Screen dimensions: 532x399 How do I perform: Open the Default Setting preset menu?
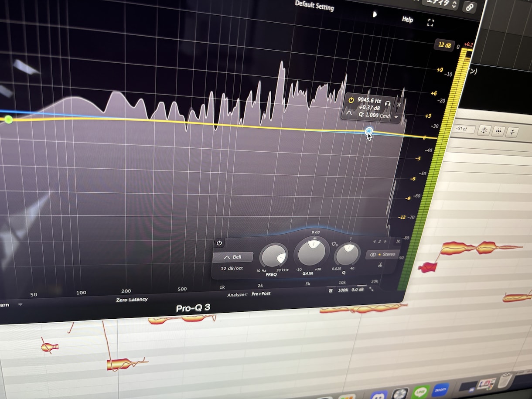pos(314,6)
